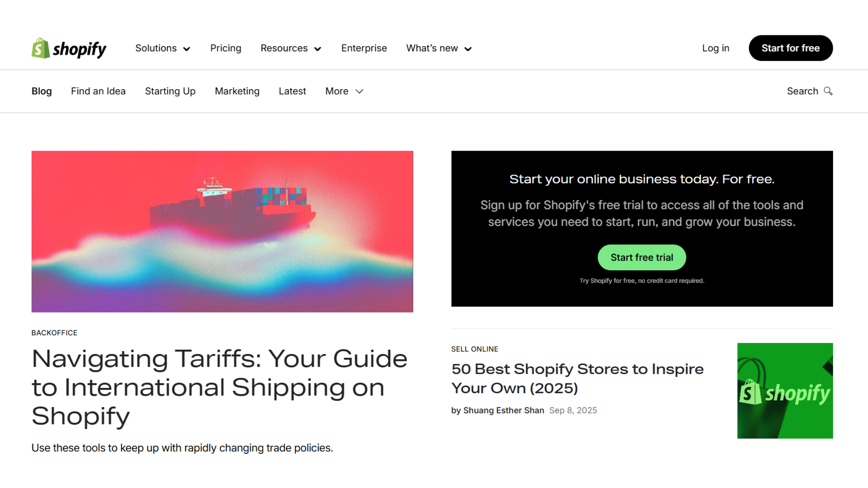Open the Marketing category
This screenshot has height=488, width=868.
coord(237,91)
